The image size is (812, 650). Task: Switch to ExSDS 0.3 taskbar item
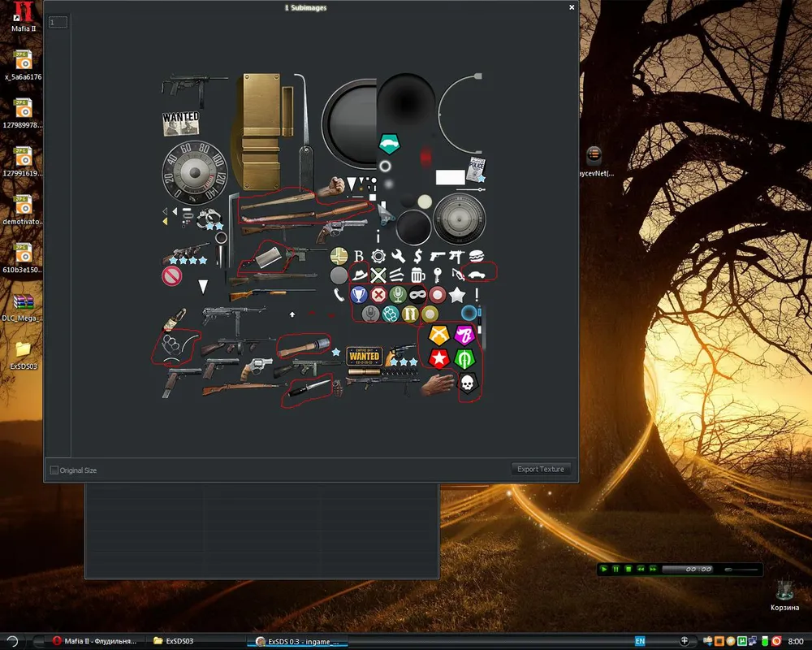tap(296, 641)
